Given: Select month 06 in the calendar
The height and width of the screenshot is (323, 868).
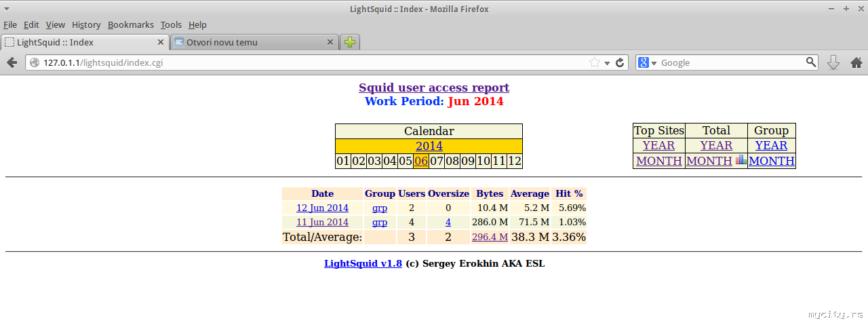Looking at the screenshot, I should click(421, 161).
